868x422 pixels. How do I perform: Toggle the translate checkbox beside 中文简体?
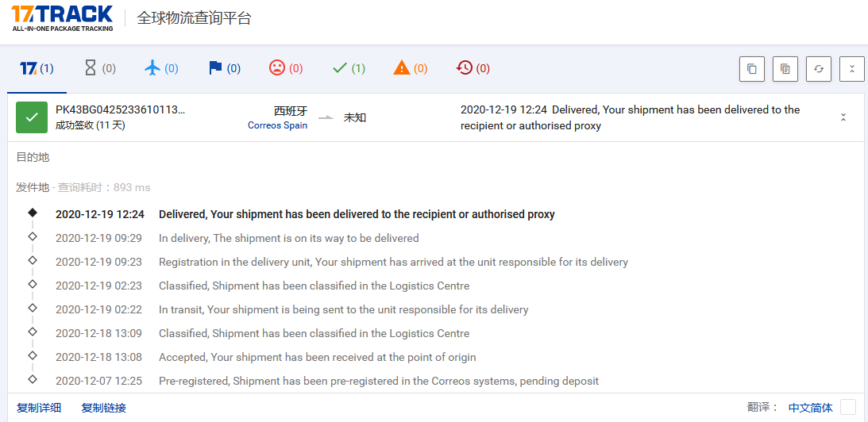(x=848, y=407)
